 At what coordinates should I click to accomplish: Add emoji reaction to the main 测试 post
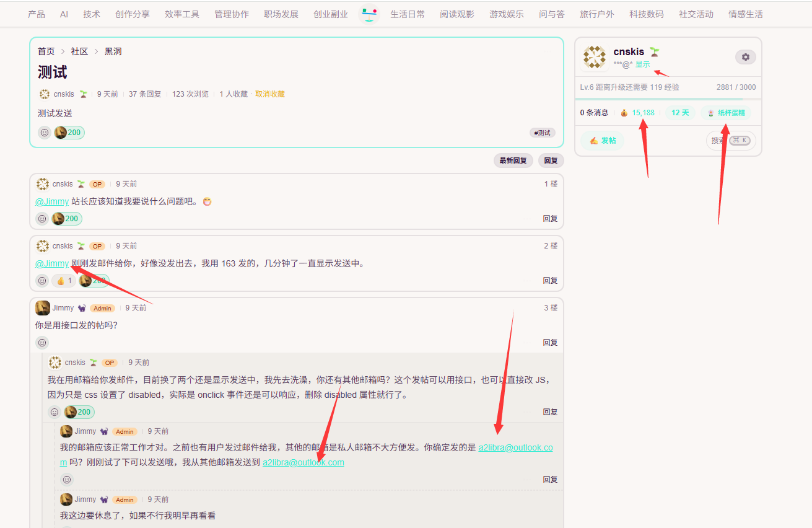45,133
